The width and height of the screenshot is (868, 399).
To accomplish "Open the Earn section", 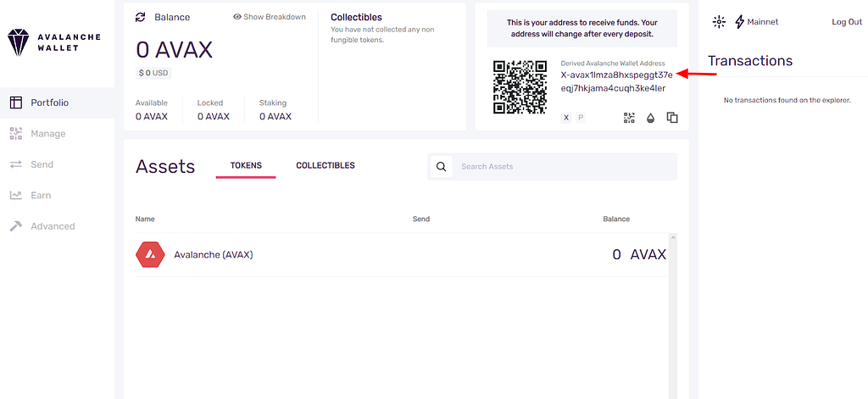I will point(57,196).
